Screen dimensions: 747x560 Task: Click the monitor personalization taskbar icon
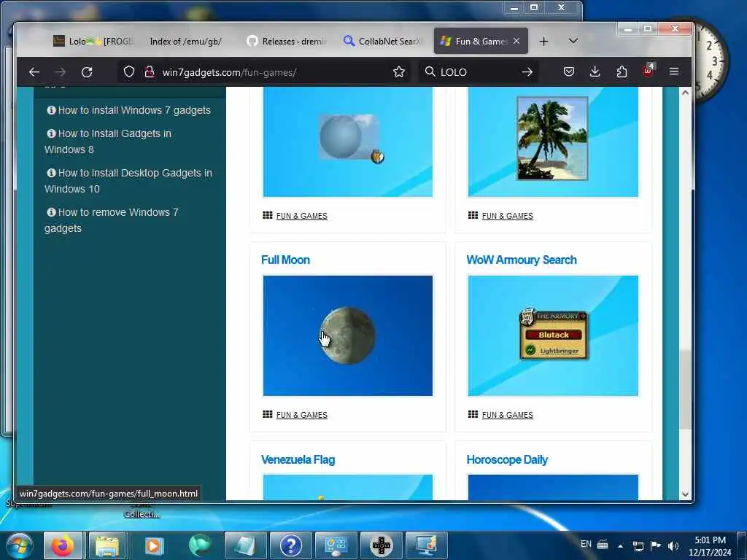(x=426, y=545)
